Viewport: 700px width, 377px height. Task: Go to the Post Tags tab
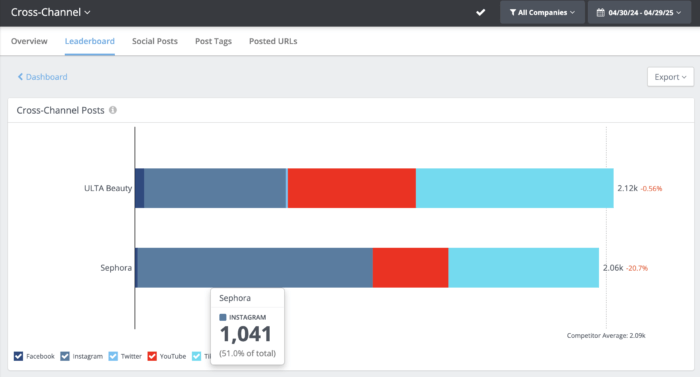tap(213, 41)
